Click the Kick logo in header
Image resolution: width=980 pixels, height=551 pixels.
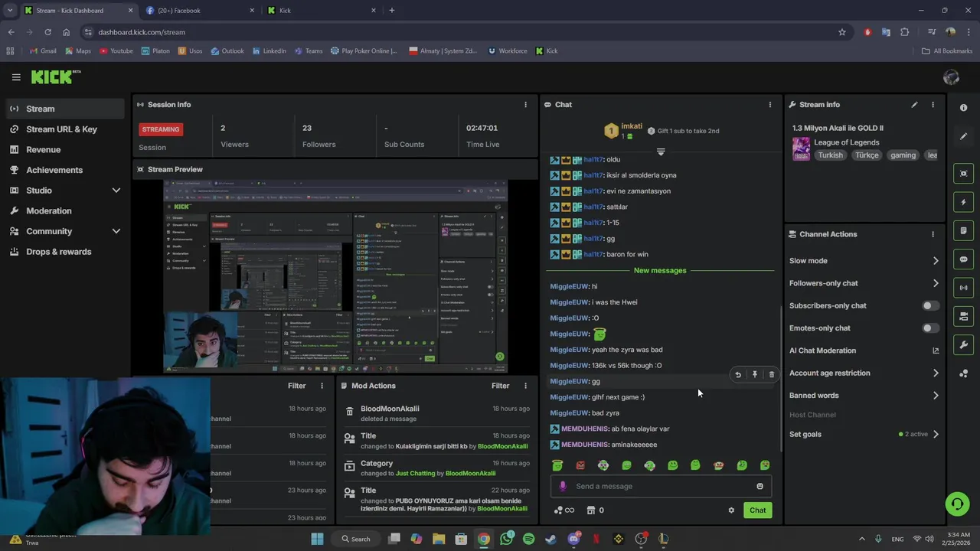click(x=56, y=77)
